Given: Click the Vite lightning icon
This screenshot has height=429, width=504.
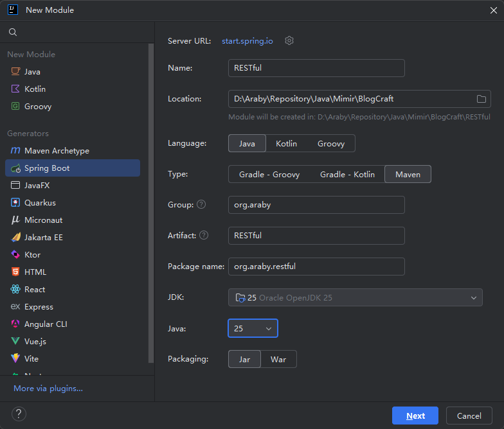Looking at the screenshot, I should [15, 358].
